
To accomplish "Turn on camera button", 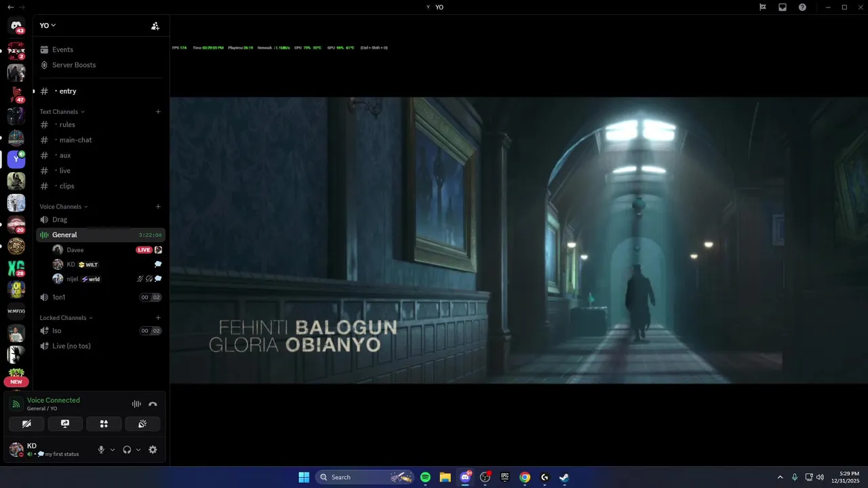I will tap(26, 424).
